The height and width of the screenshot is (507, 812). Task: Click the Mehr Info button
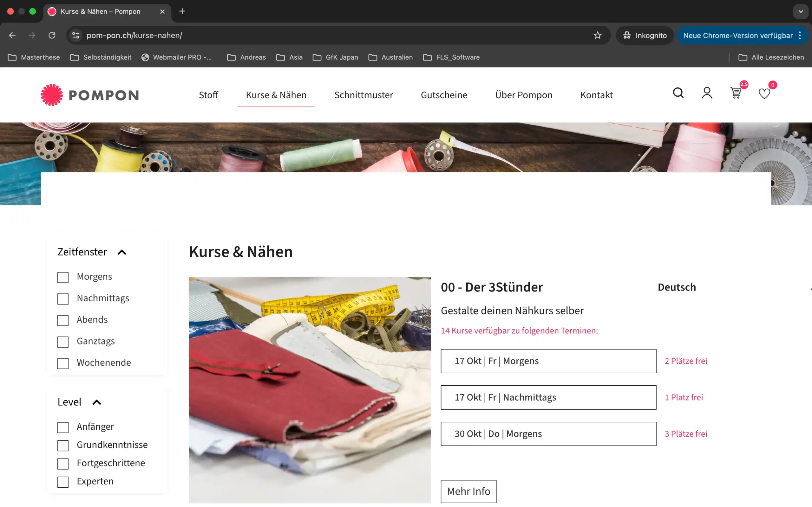pos(468,491)
